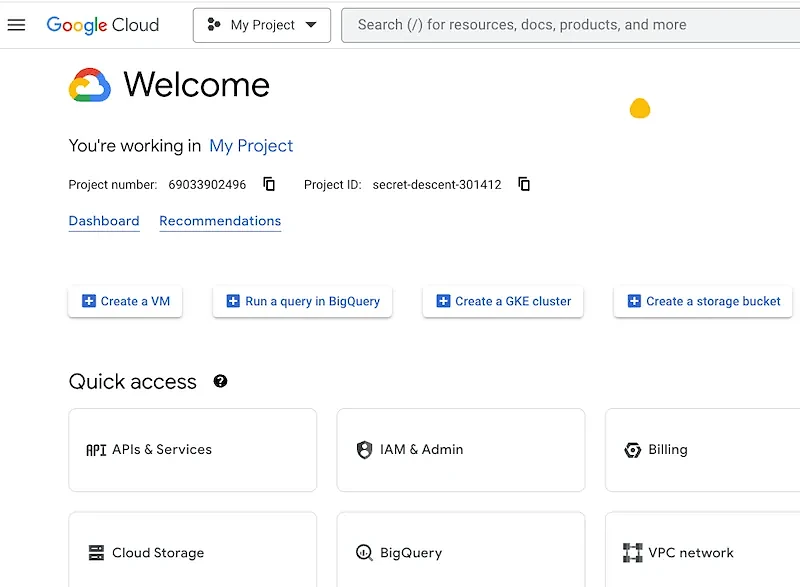Image resolution: width=800 pixels, height=587 pixels.
Task: Click the BigQuery magnifier icon
Action: click(364, 552)
